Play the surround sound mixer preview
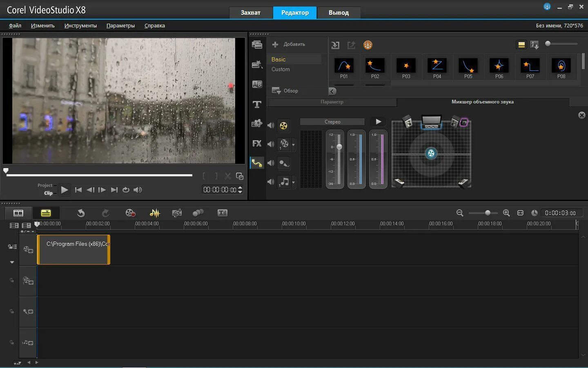Screen dimensions: 588x368 pos(379,121)
